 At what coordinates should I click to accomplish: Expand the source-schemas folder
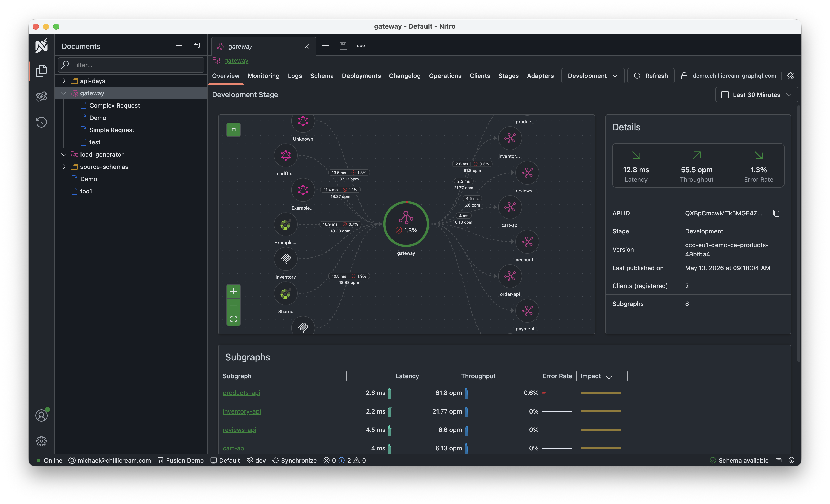click(64, 167)
